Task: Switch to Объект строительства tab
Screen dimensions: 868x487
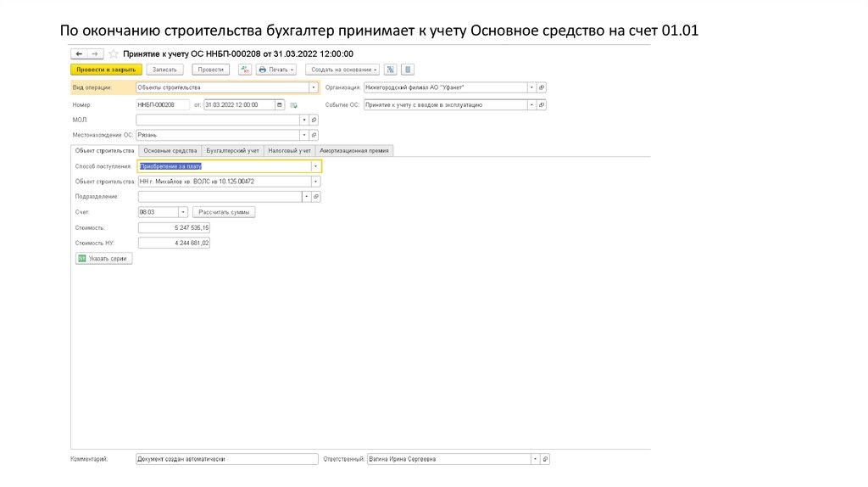Action: pyautogui.click(x=104, y=151)
